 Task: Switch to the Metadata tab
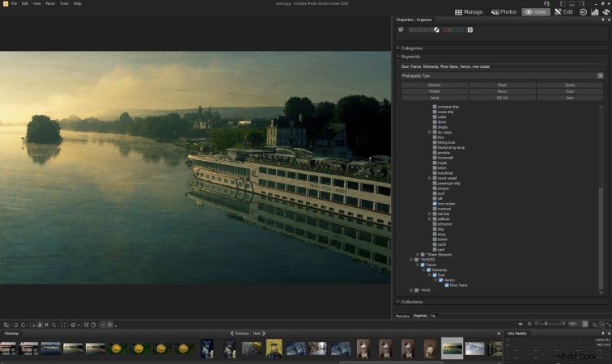point(402,316)
